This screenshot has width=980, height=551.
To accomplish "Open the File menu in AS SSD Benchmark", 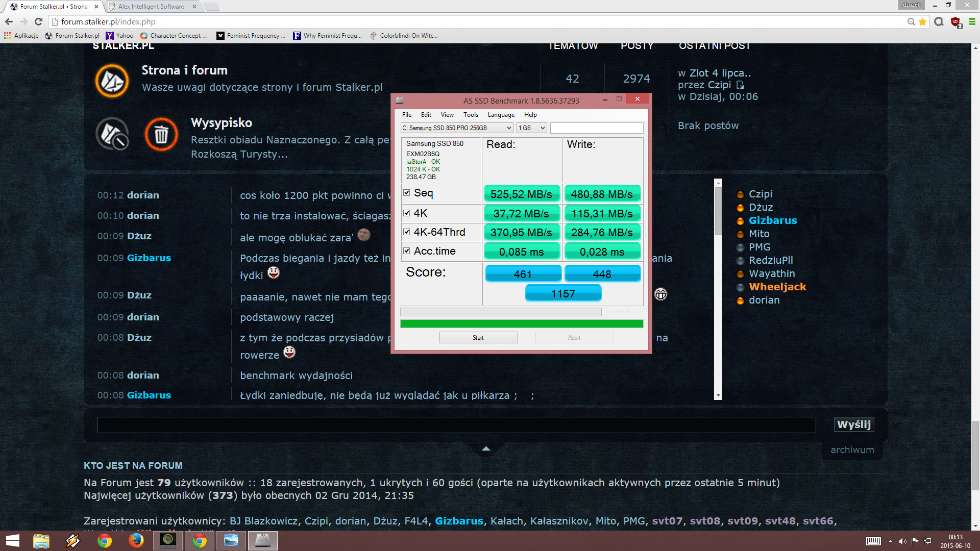I will click(x=407, y=115).
